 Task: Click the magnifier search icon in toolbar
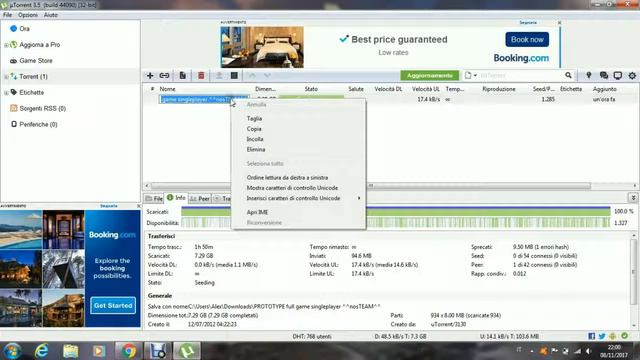click(x=568, y=76)
